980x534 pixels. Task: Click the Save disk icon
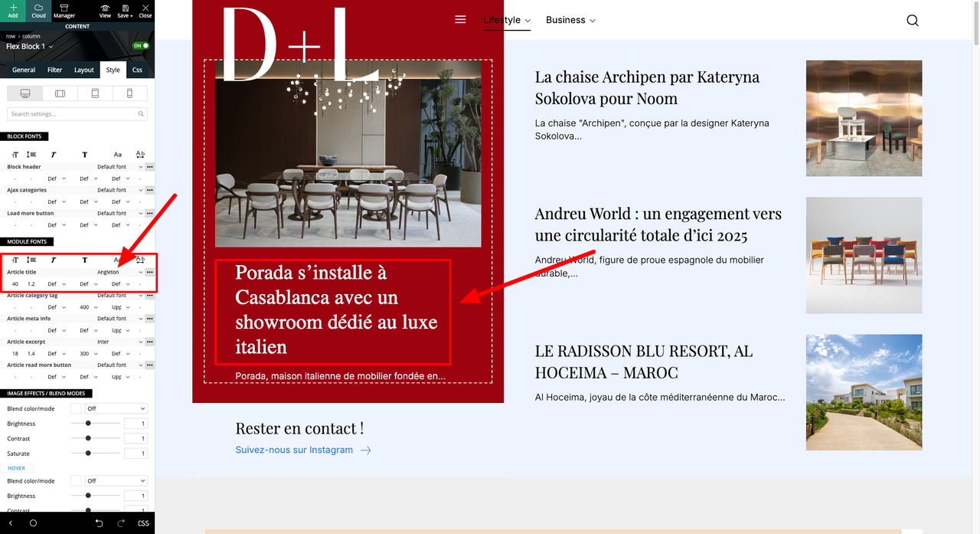point(124,8)
